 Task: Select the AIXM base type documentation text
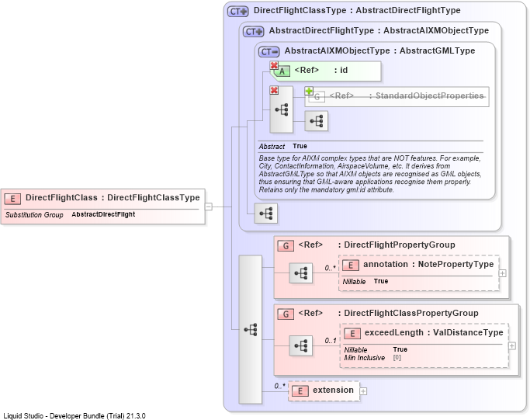(x=370, y=174)
